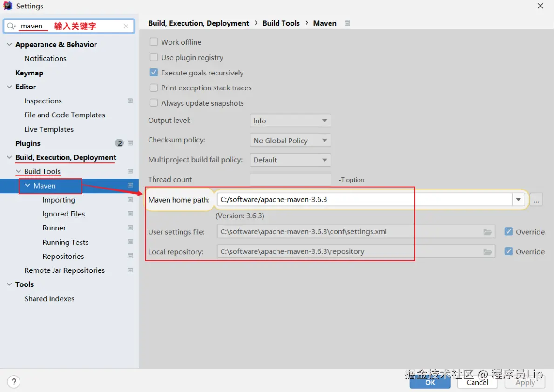The image size is (554, 392).
Task: Click project-level icon next to Ignored Files
Action: pos(130,214)
